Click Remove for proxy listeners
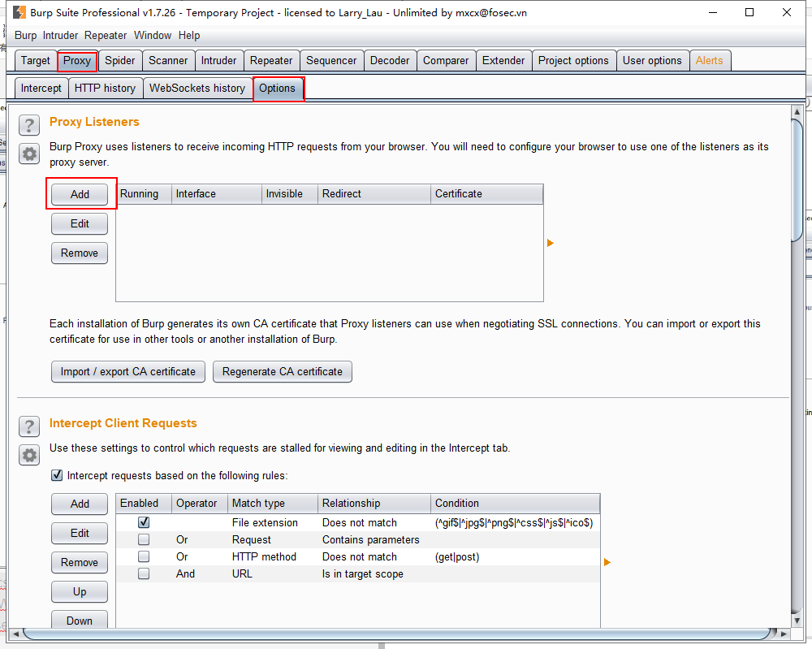 pyautogui.click(x=80, y=253)
